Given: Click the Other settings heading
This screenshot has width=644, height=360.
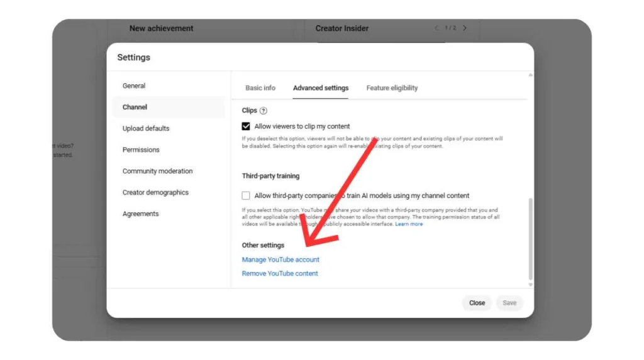Looking at the screenshot, I should tap(263, 245).
